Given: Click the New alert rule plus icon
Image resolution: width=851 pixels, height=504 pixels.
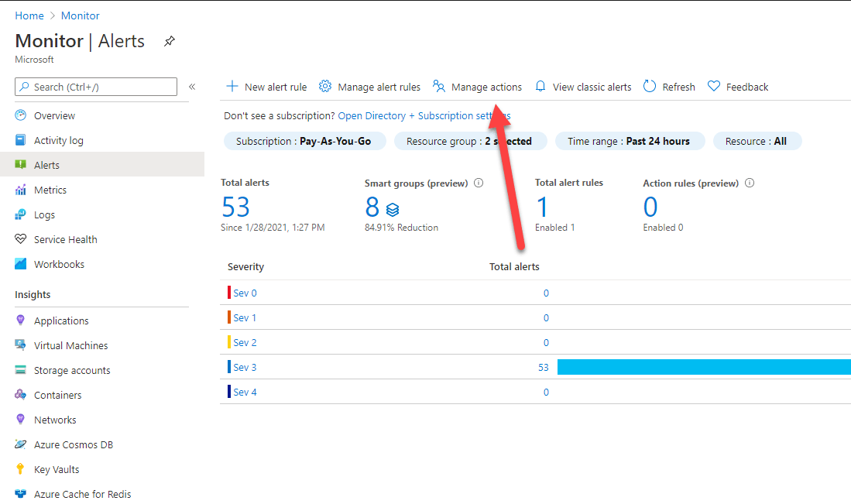Looking at the screenshot, I should pyautogui.click(x=232, y=87).
